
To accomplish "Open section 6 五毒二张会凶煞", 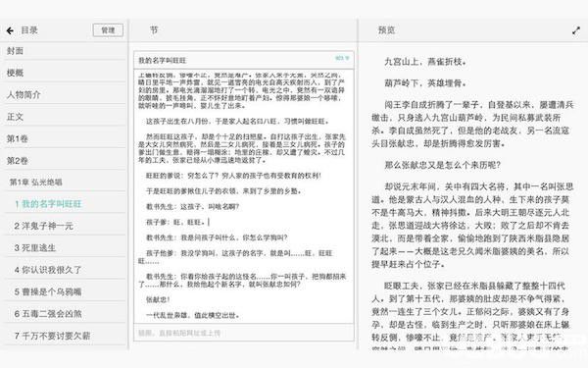I will (x=66, y=314).
